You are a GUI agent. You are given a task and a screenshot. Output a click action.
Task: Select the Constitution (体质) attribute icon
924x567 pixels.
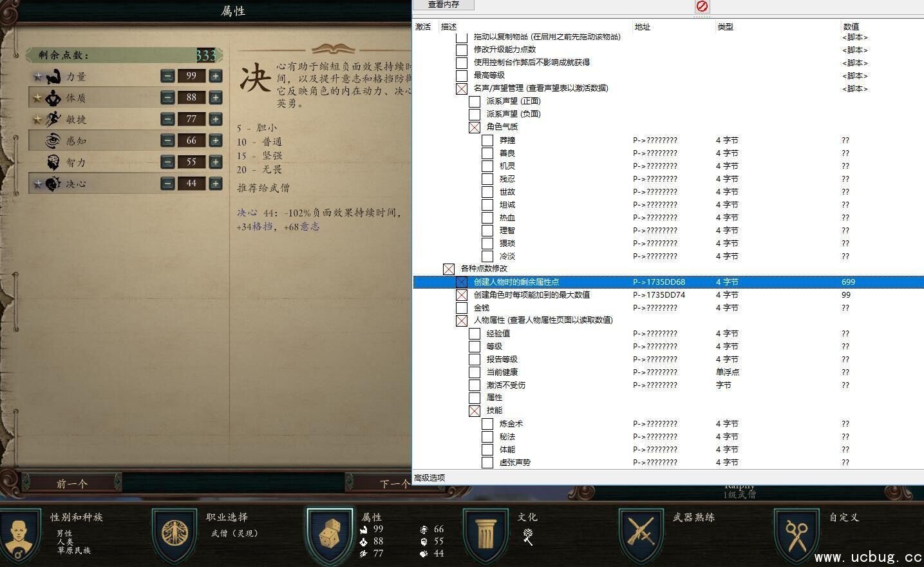click(53, 98)
